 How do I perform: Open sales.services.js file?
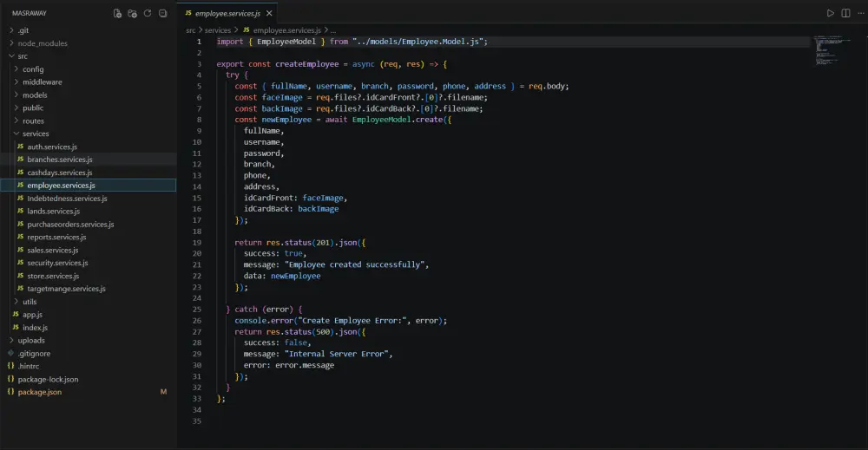tap(89, 251)
